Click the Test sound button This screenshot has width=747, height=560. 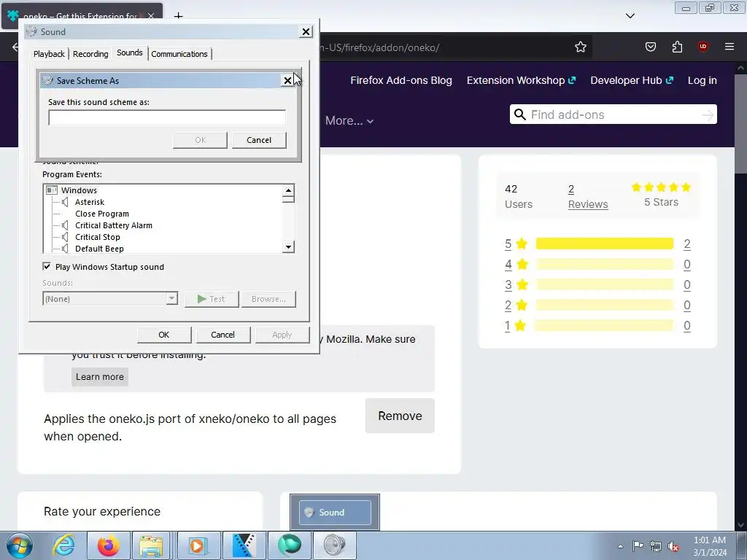tap(212, 298)
